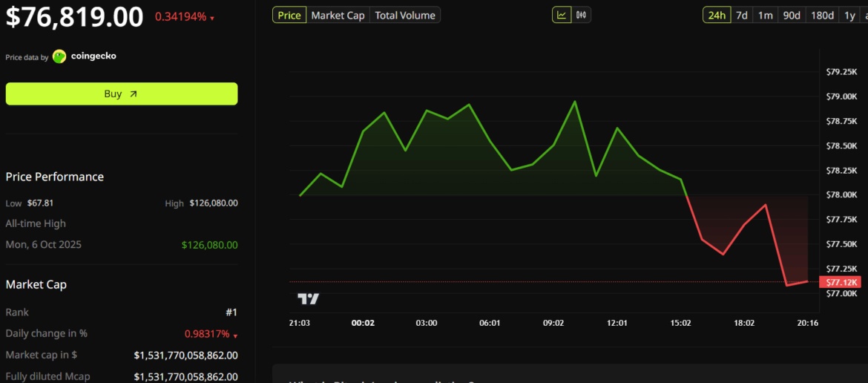
Task: Click the Market cap in $ value
Action: point(186,355)
